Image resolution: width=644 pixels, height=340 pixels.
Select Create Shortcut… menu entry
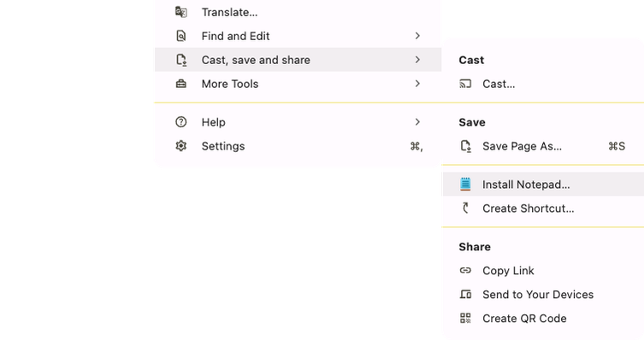tap(543, 208)
